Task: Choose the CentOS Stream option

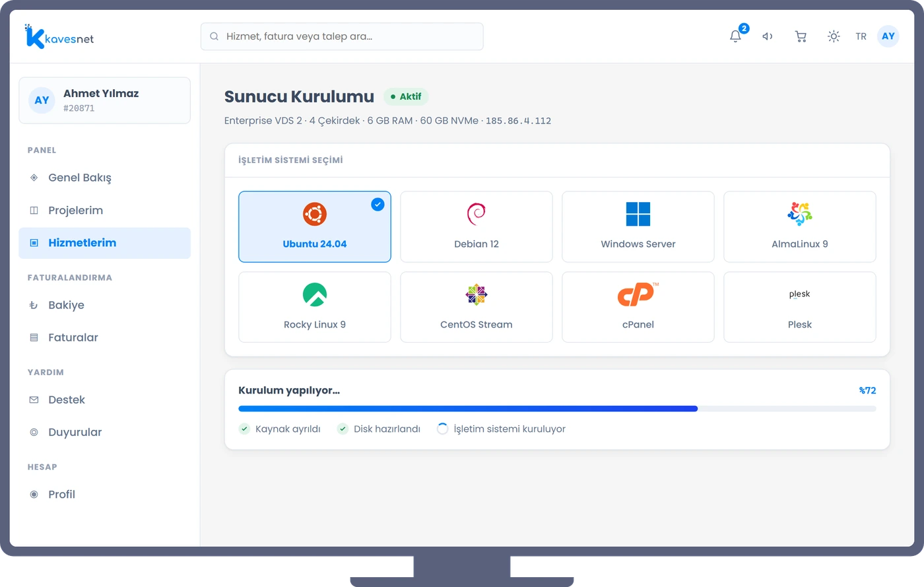Action: (x=477, y=307)
